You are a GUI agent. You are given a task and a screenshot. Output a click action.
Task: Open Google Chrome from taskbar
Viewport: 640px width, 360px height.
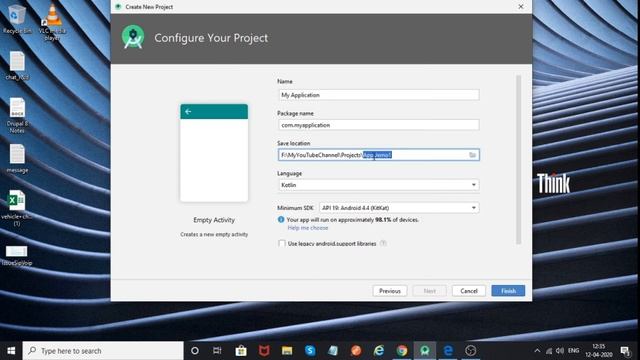point(402,351)
